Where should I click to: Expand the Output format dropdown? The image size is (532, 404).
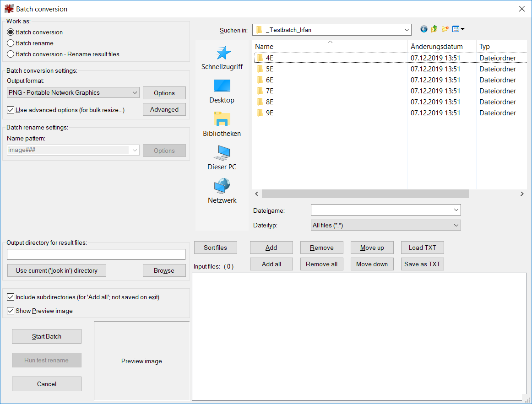coord(73,93)
